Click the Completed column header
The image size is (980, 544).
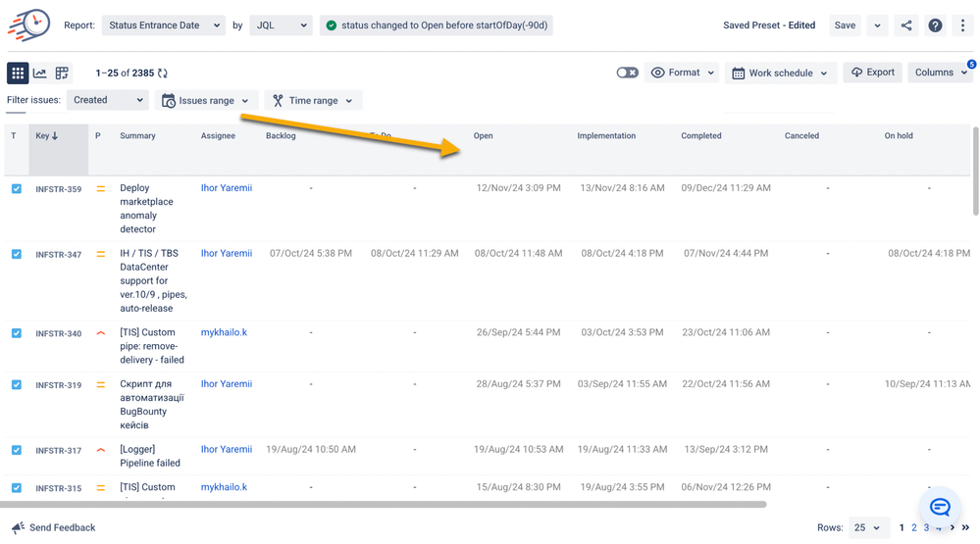(x=701, y=135)
